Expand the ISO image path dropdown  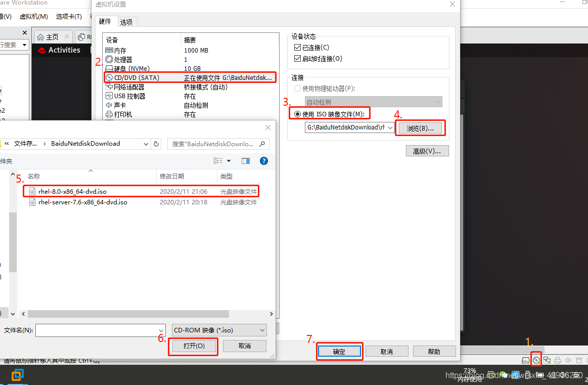point(389,128)
